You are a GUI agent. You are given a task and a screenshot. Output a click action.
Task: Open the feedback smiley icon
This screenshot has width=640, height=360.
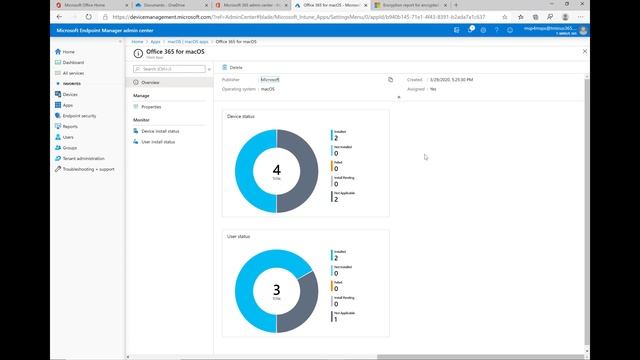click(510, 30)
